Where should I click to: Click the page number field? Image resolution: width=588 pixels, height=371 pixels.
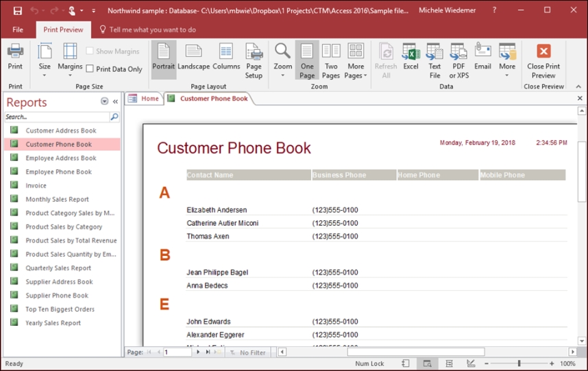[x=177, y=352]
